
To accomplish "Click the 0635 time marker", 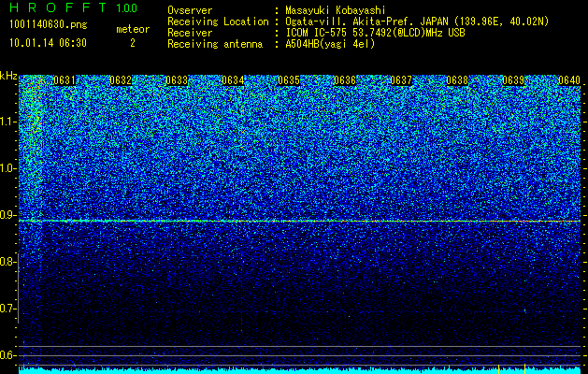I will (x=289, y=80).
